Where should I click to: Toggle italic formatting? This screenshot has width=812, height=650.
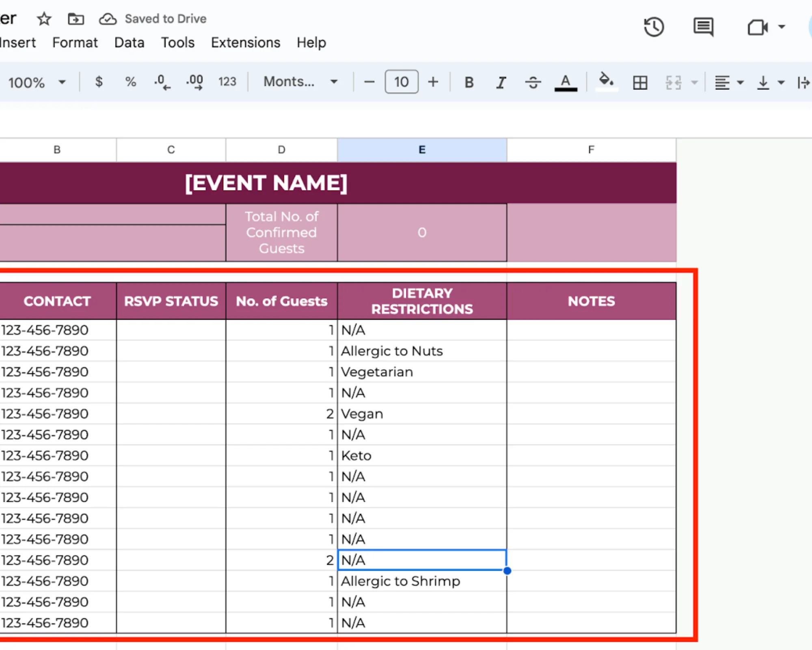[501, 82]
